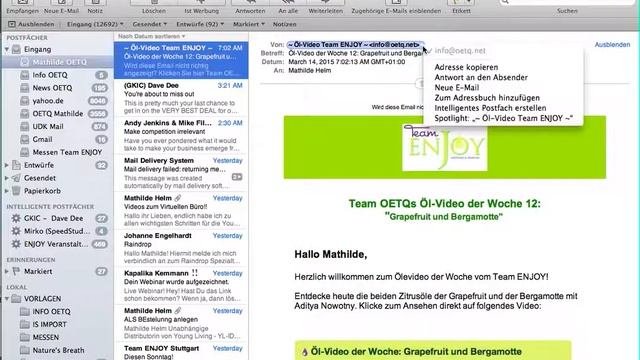Open Nature's Breath folder
This screenshot has height=360, width=640.
pyautogui.click(x=57, y=350)
